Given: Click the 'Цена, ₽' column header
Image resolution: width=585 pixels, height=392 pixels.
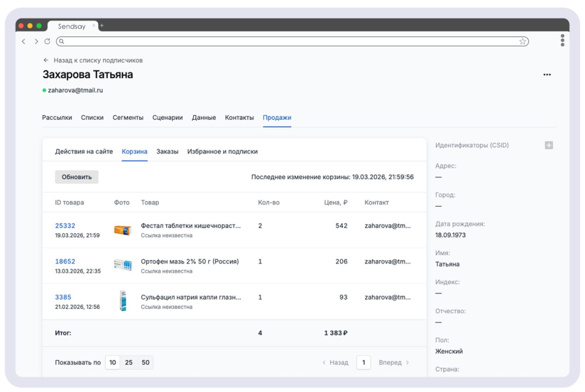Looking at the screenshot, I should coord(336,203).
